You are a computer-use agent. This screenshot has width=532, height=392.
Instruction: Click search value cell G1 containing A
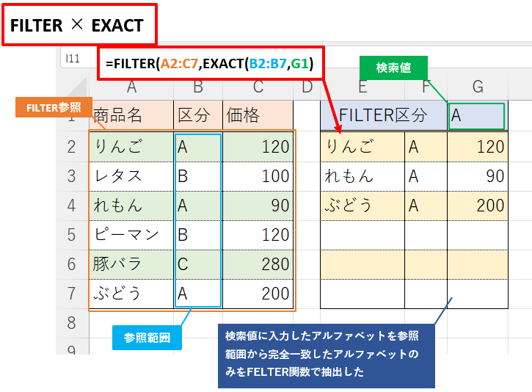[476, 116]
